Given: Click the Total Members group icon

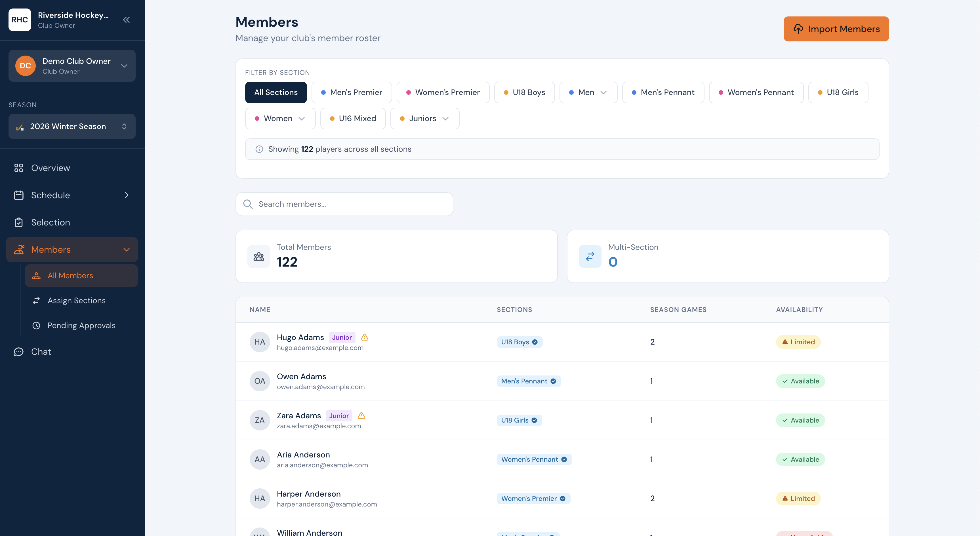Looking at the screenshot, I should pyautogui.click(x=259, y=257).
